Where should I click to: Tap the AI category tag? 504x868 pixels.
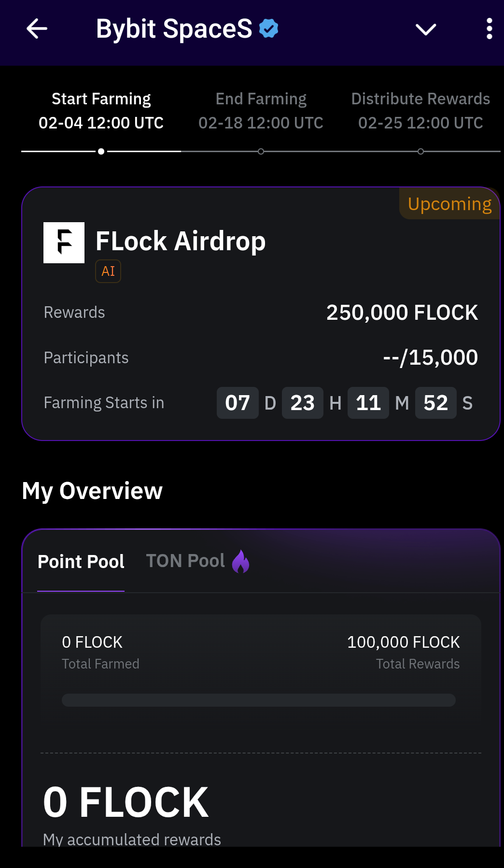click(108, 271)
